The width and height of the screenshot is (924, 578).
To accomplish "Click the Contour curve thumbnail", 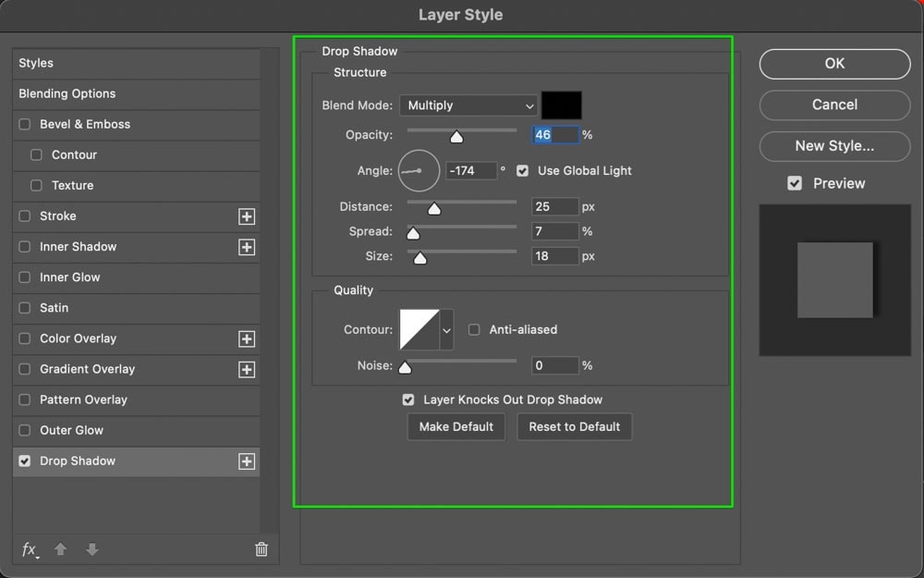I will [419, 330].
